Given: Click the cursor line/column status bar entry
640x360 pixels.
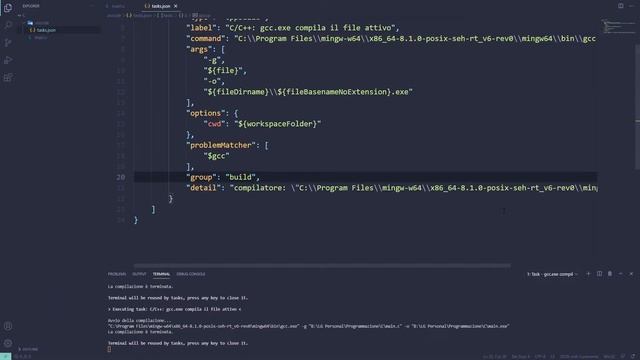Looking at the screenshot, I should (495, 357).
